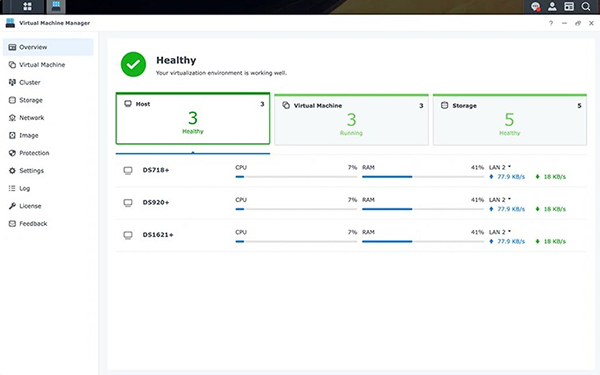Screen dimensions: 600x375
Task: Click the DS920+ RAM usage bar
Action: (423, 209)
